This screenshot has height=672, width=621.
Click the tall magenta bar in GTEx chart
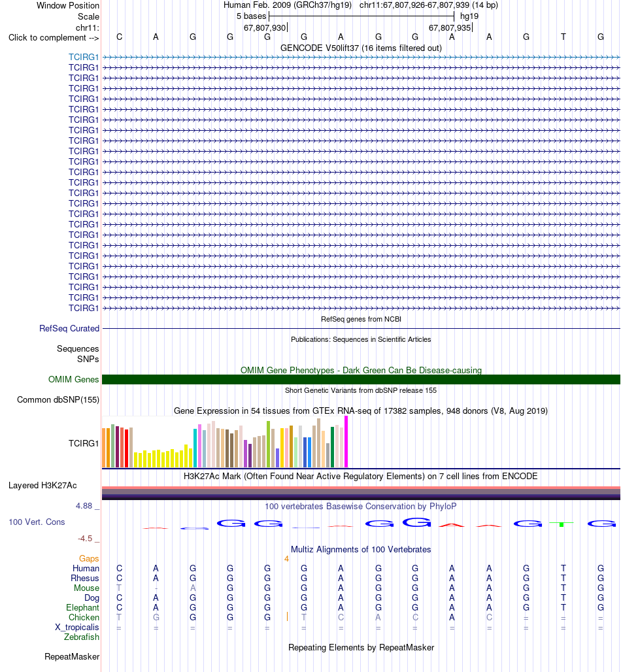click(346, 441)
